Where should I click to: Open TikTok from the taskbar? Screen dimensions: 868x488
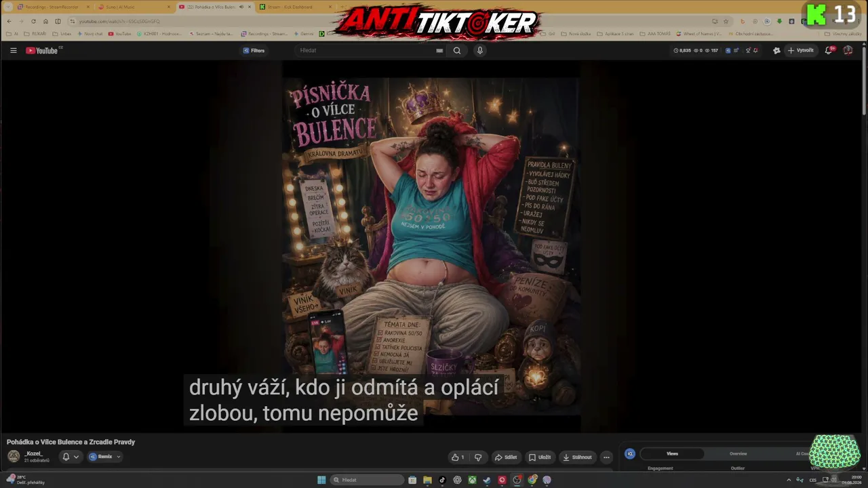442,480
